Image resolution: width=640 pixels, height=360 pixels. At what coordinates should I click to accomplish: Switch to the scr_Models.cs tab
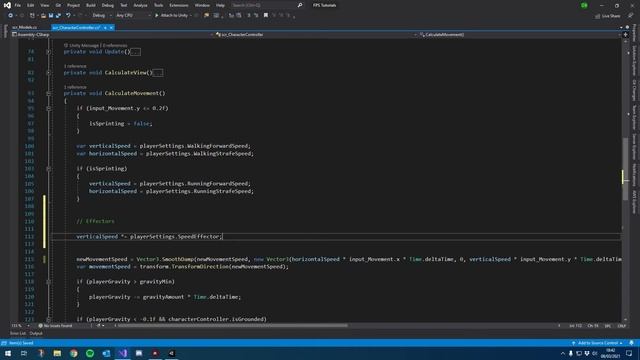25,27
